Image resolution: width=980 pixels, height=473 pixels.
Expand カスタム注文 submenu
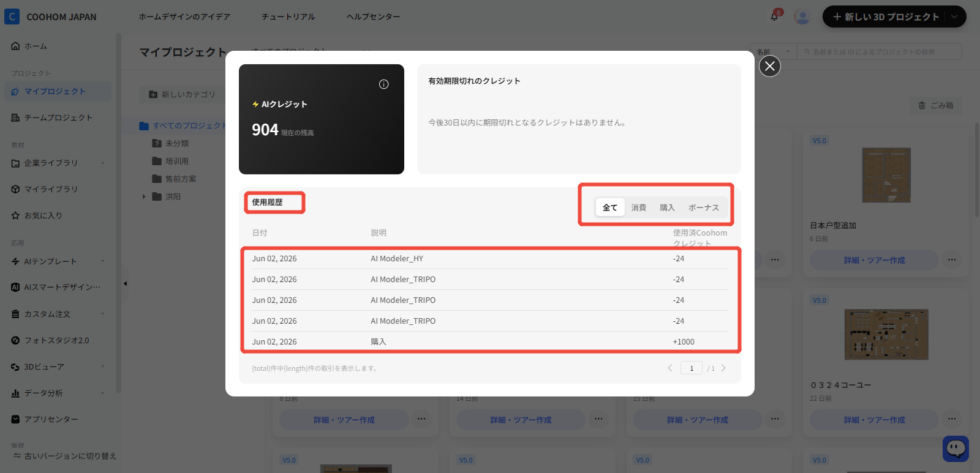coord(102,314)
